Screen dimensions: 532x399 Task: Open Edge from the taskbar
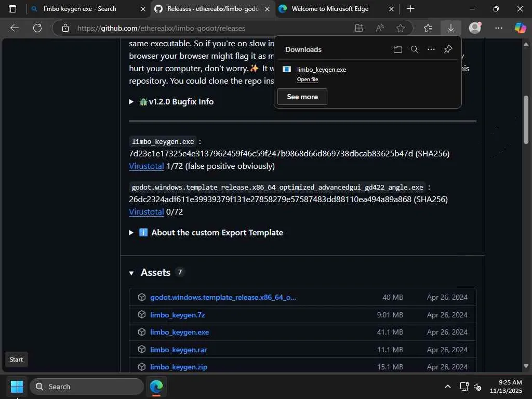coord(156,387)
